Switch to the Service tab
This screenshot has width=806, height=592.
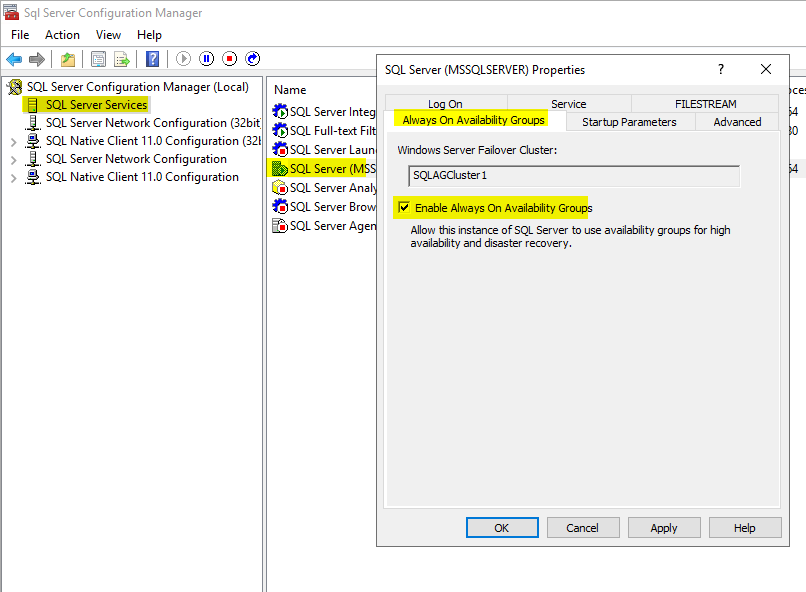click(569, 104)
